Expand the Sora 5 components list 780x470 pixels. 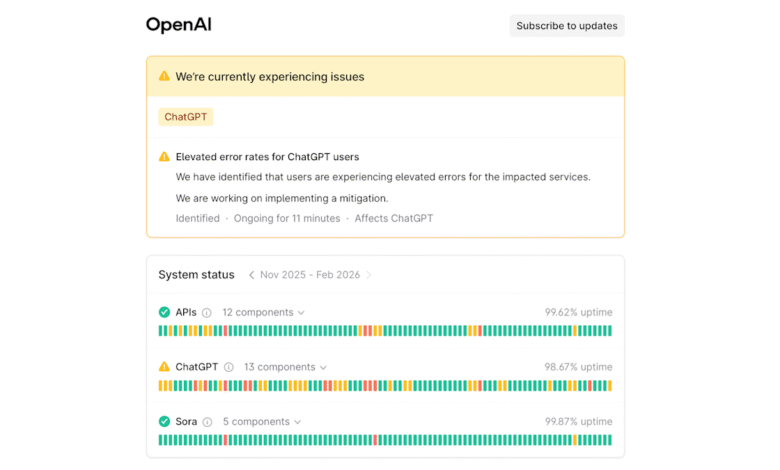point(262,422)
